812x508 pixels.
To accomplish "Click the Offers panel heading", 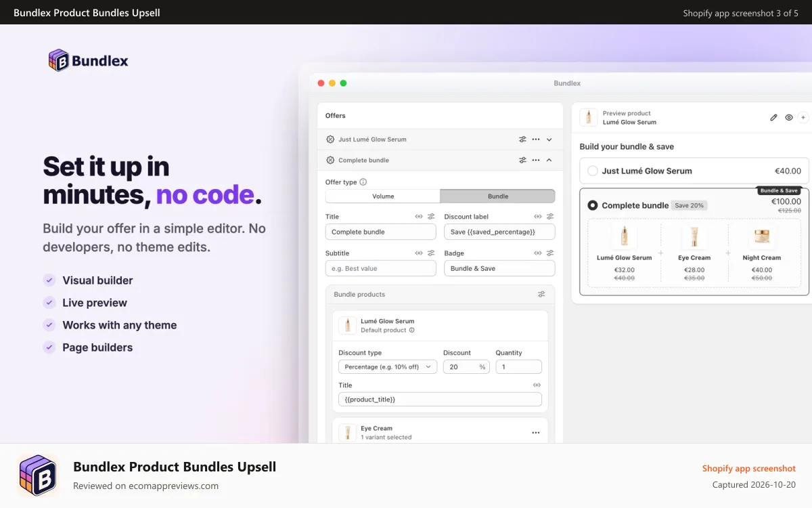I will click(336, 116).
